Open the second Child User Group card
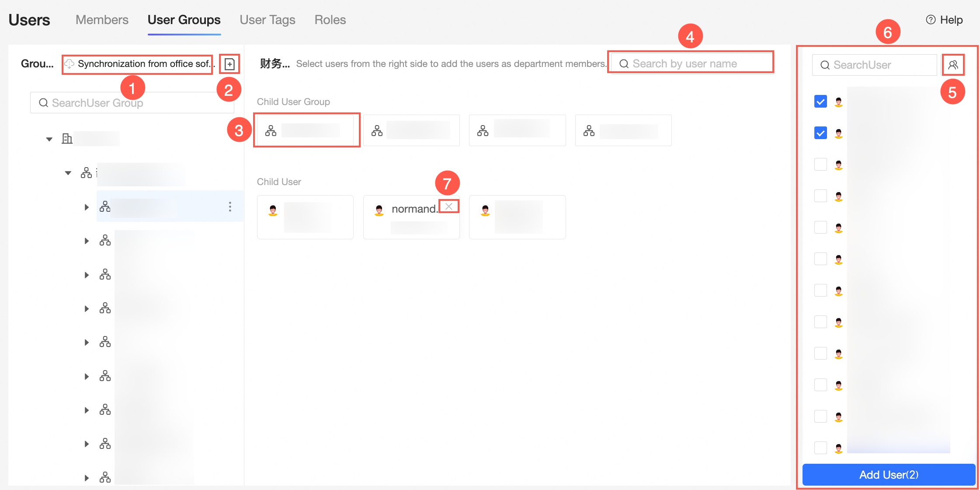The height and width of the screenshot is (490, 980). tap(411, 130)
